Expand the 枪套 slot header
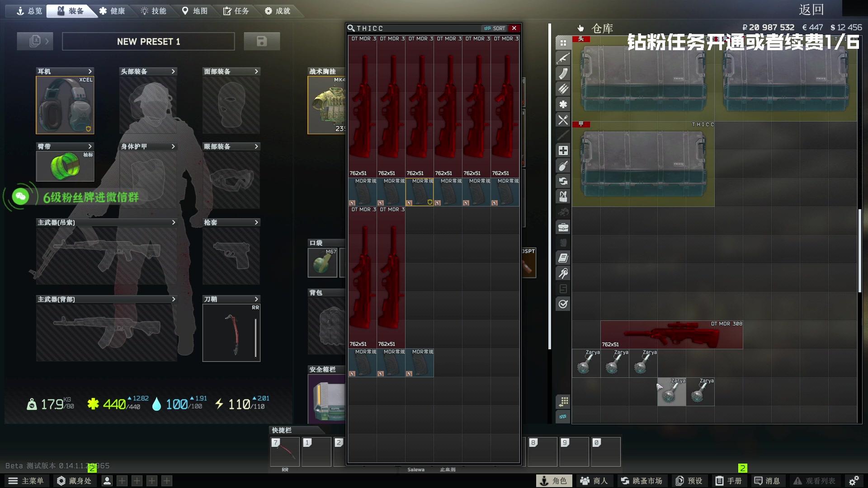Image resolution: width=868 pixels, height=488 pixels. click(x=231, y=222)
